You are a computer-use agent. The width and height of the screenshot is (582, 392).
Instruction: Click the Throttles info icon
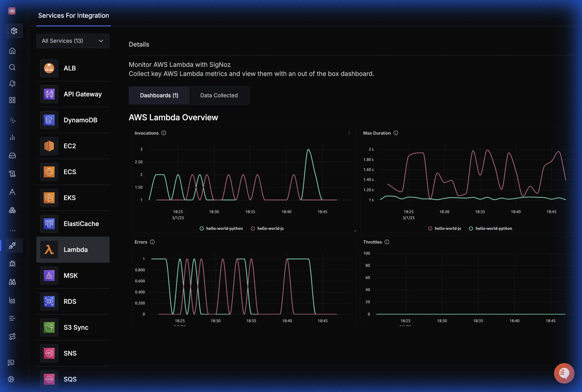pyautogui.click(x=387, y=242)
